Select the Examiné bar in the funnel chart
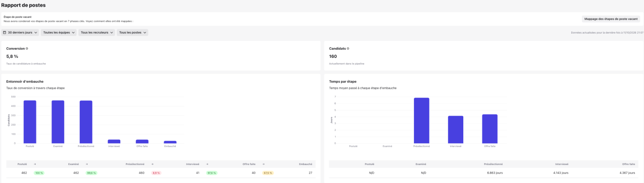The height and width of the screenshot is (183, 644). (x=58, y=122)
